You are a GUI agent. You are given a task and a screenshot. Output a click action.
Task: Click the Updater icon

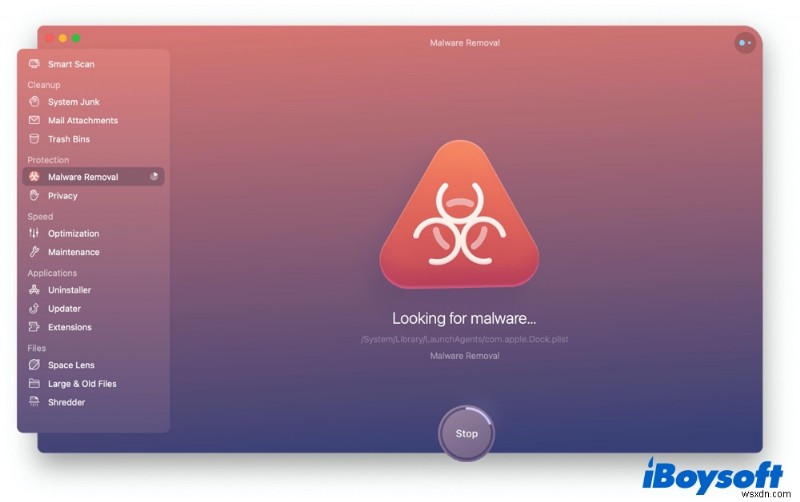click(34, 308)
